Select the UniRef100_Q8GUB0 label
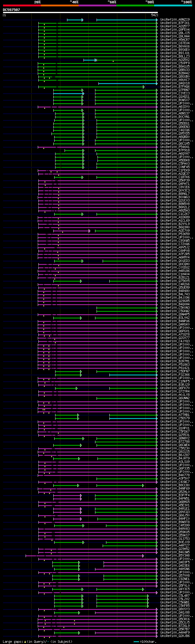The width and height of the screenshot is (195, 644). click(175, 77)
